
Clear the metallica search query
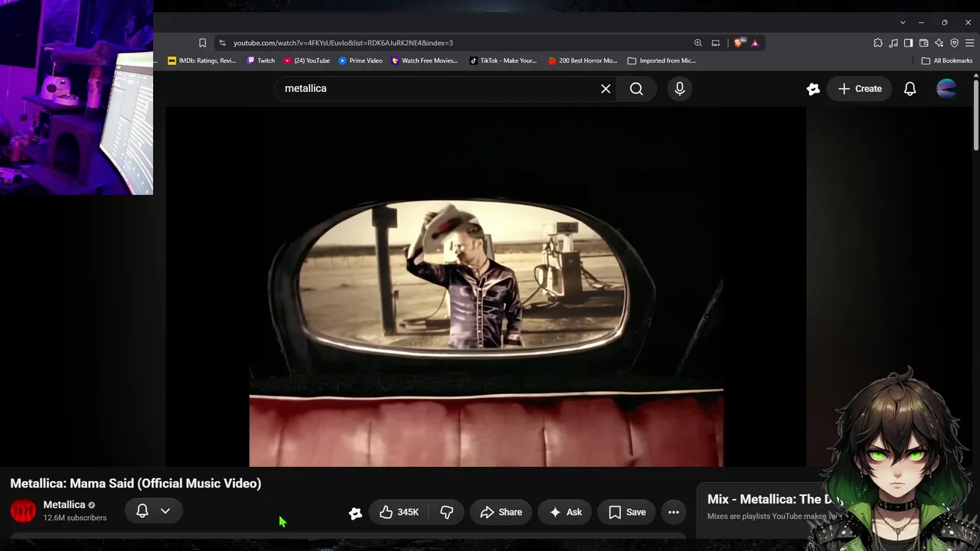pyautogui.click(x=606, y=89)
